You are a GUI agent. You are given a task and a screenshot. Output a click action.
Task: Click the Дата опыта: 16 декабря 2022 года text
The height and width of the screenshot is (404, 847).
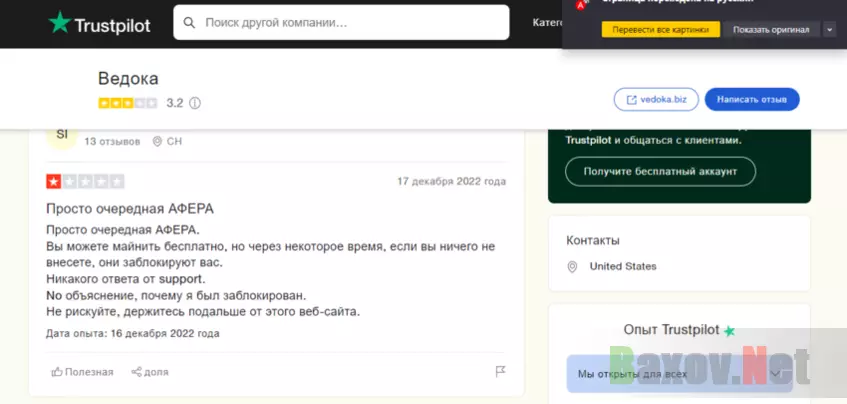tap(133, 333)
